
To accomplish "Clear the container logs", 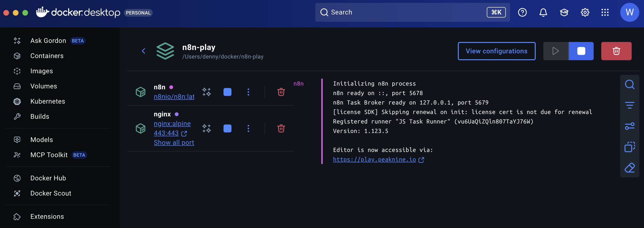I will point(630,168).
